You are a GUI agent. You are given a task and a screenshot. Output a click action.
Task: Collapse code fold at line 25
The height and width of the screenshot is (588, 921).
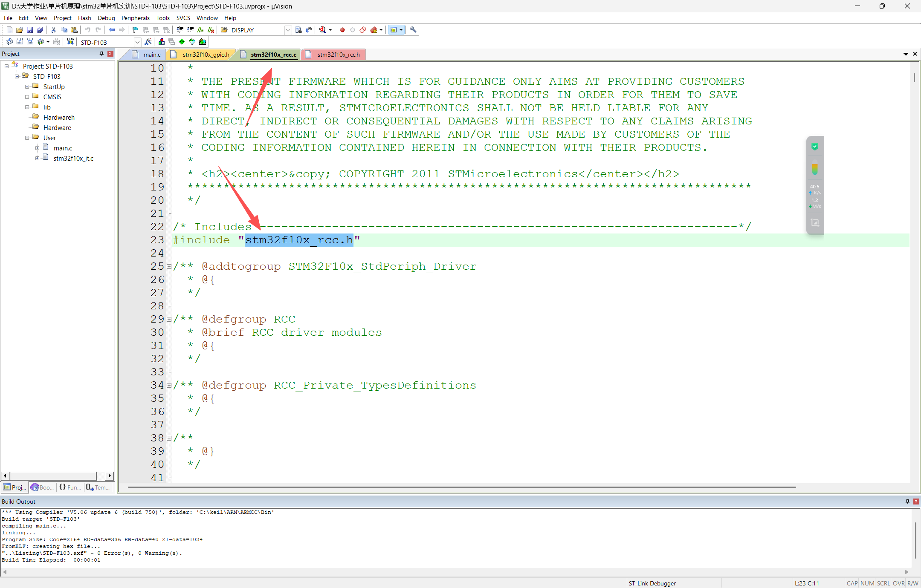point(169,267)
